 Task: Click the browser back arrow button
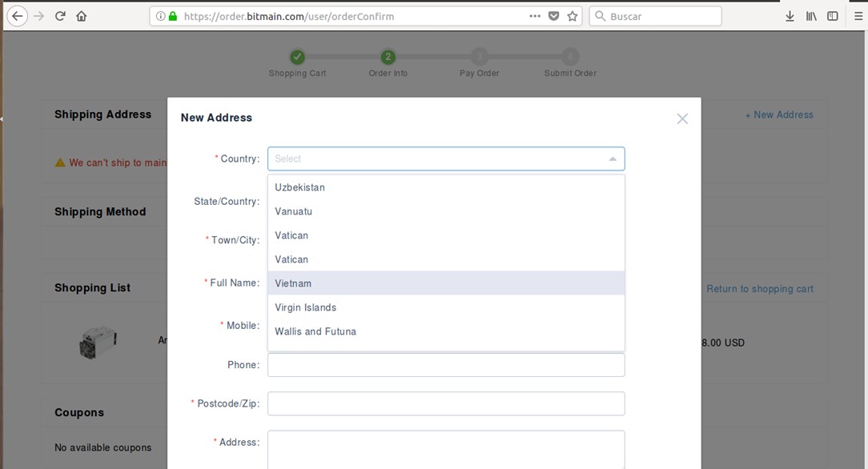[17, 16]
